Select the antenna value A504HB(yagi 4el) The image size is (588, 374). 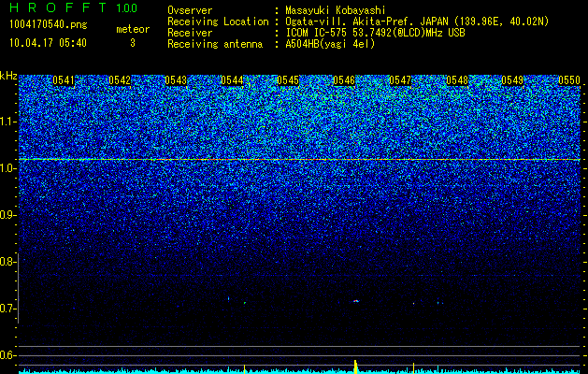click(330, 44)
